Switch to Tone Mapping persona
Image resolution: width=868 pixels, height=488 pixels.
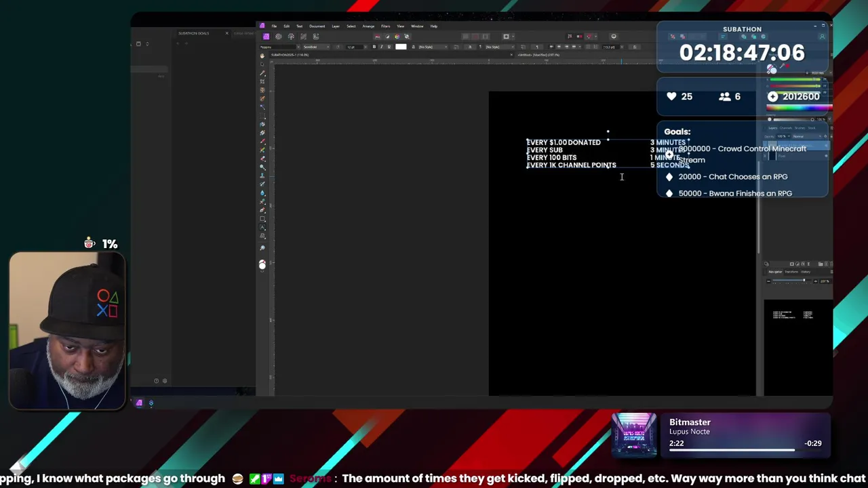tap(303, 37)
